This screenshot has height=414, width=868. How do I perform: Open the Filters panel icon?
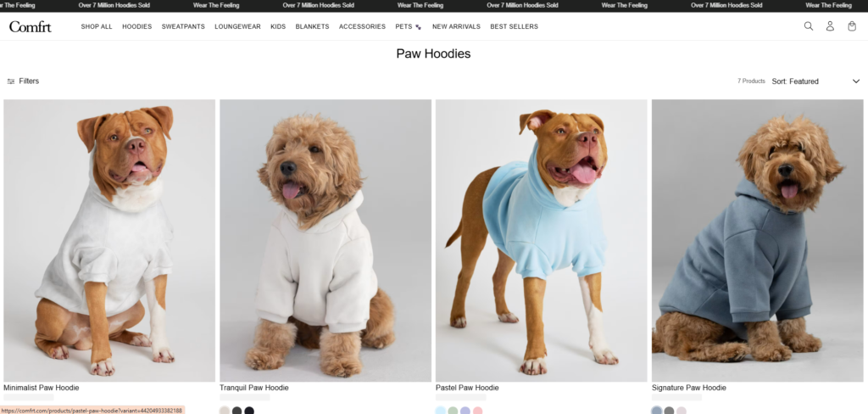point(10,81)
